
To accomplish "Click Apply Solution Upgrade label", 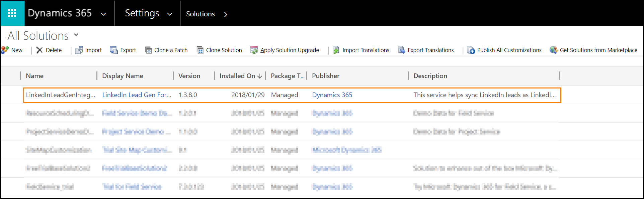I will point(290,50).
